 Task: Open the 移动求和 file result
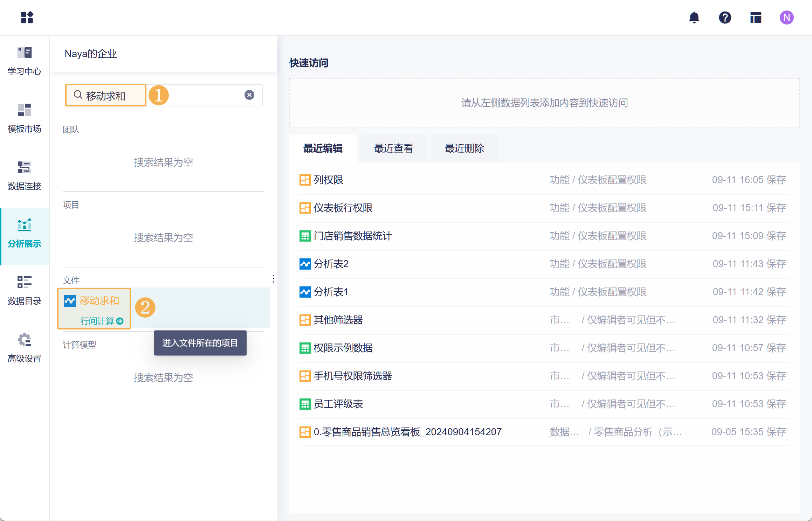coord(99,301)
